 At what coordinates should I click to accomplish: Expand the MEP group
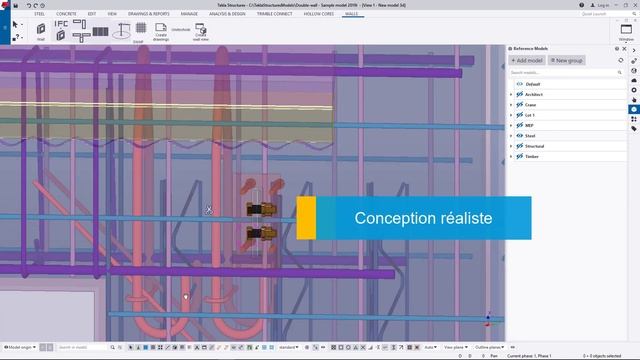[511, 125]
